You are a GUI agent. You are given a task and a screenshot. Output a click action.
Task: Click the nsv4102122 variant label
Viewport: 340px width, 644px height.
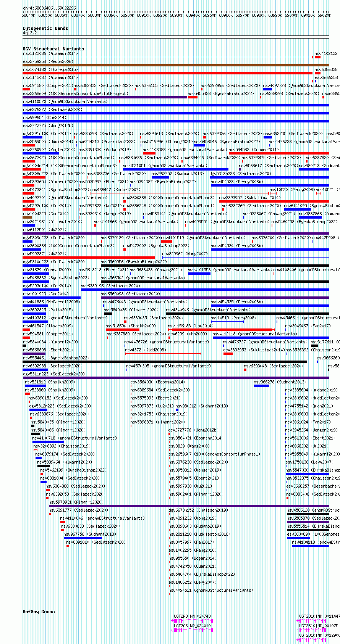(326, 53)
